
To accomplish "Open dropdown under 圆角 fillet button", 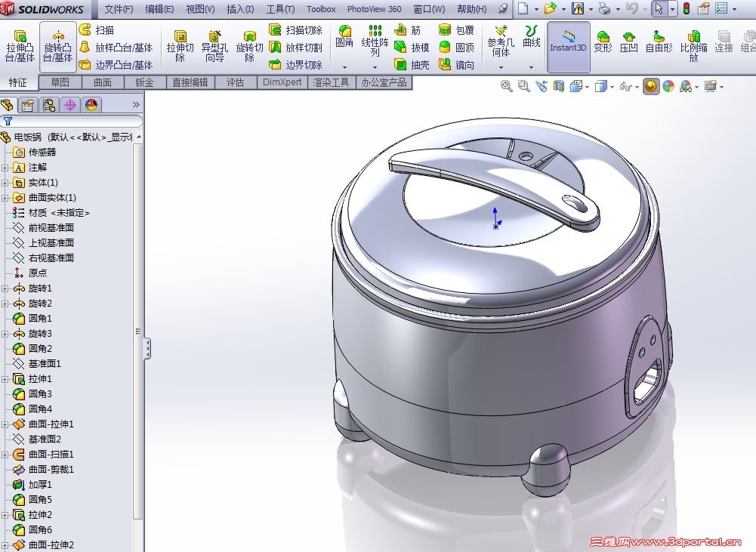I will tap(344, 67).
